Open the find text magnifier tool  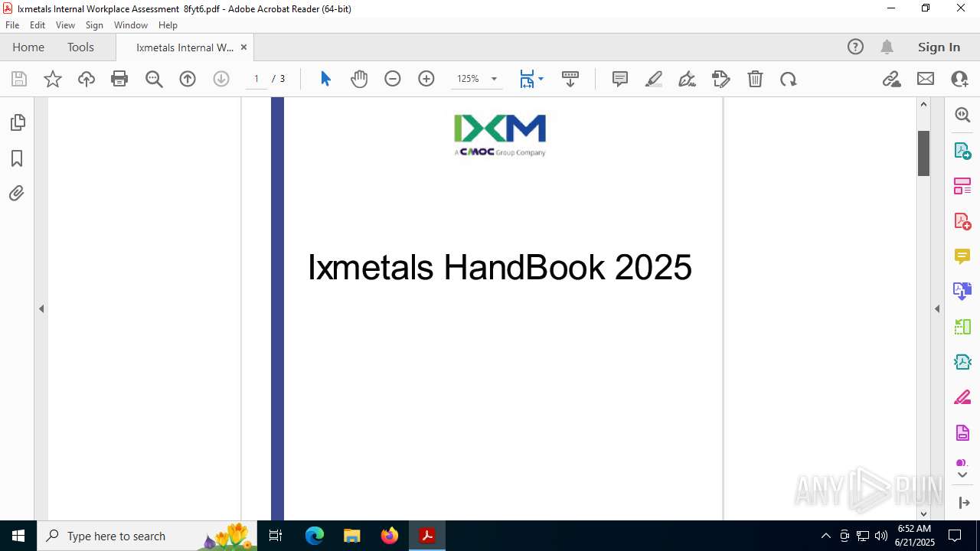pyautogui.click(x=154, y=79)
